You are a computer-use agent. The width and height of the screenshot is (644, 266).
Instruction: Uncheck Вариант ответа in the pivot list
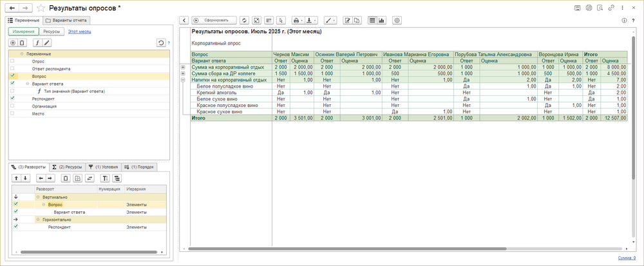click(15, 211)
